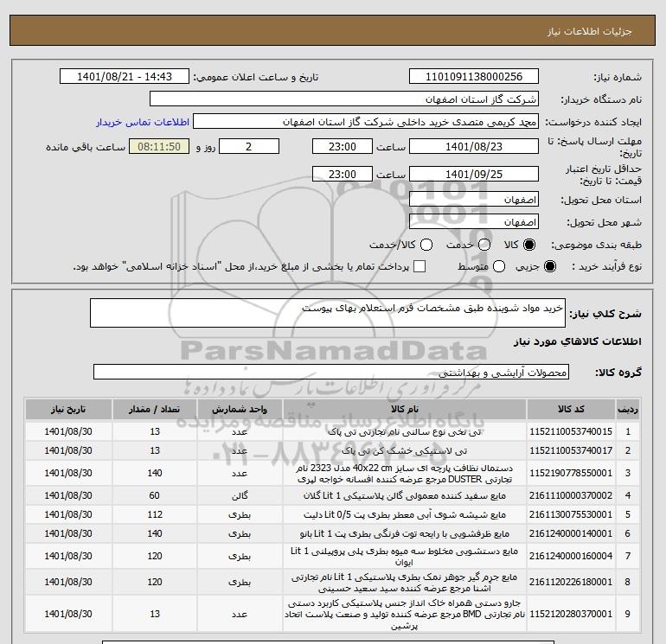Click the unit گالن in row 4

click(x=240, y=495)
